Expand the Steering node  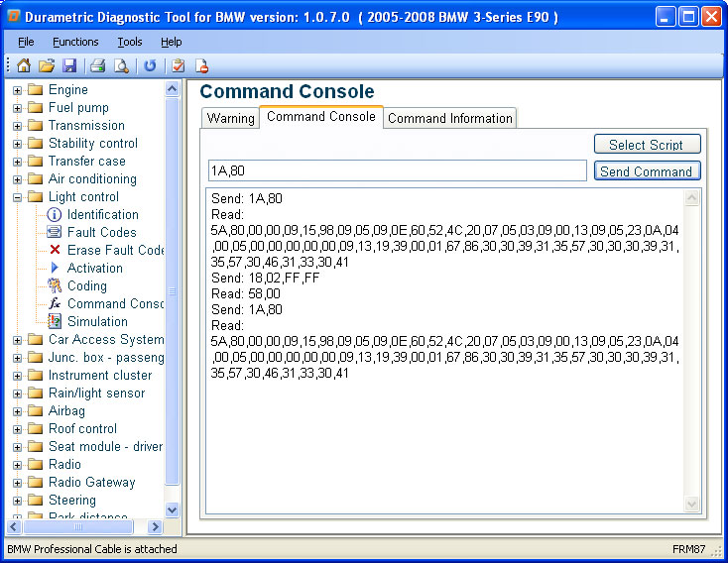pos(17,501)
